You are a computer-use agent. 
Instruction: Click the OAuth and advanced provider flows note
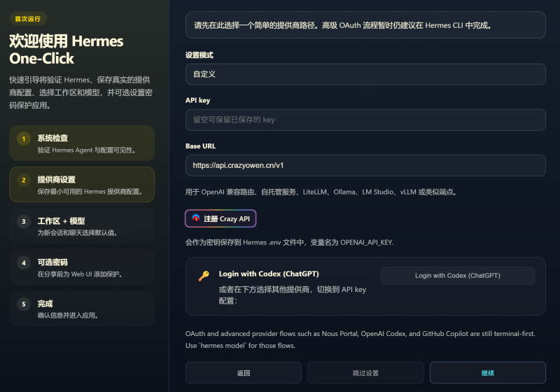360,339
